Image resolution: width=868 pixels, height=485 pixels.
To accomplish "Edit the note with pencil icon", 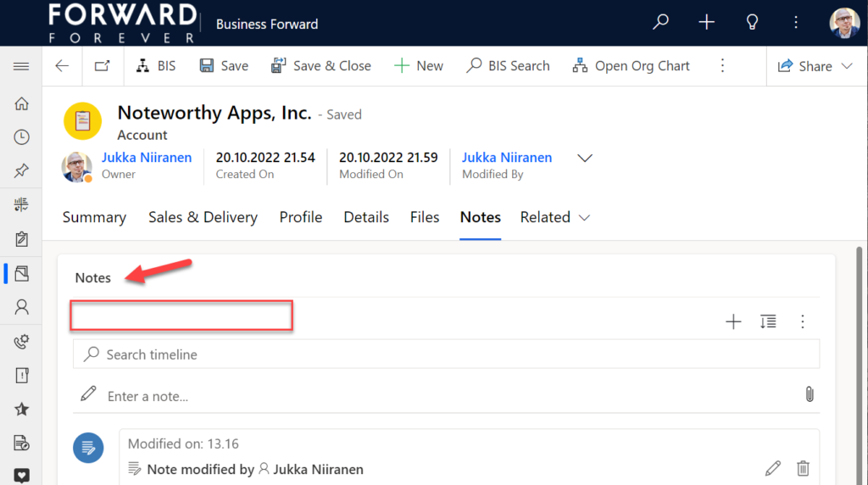I will 773,468.
